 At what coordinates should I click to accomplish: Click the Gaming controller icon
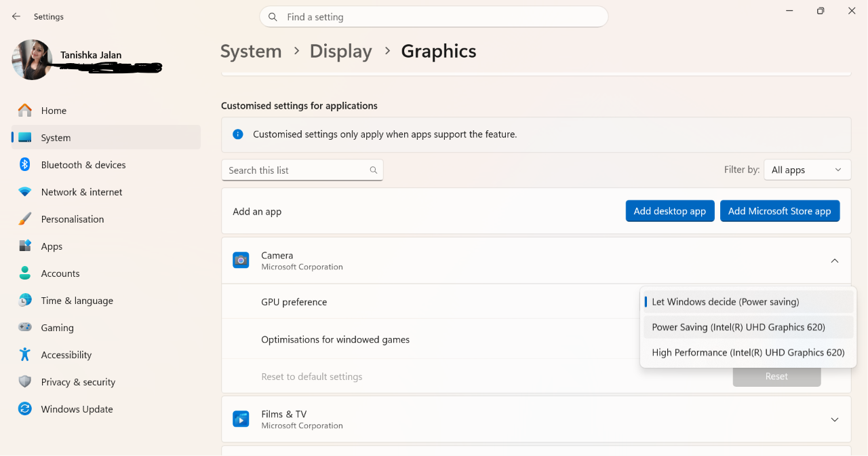coord(25,327)
